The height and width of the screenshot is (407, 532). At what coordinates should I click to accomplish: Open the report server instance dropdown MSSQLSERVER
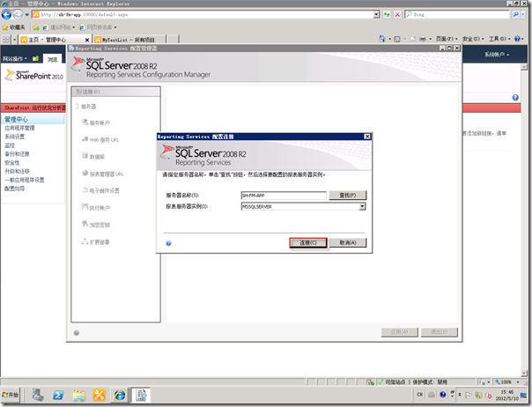362,206
